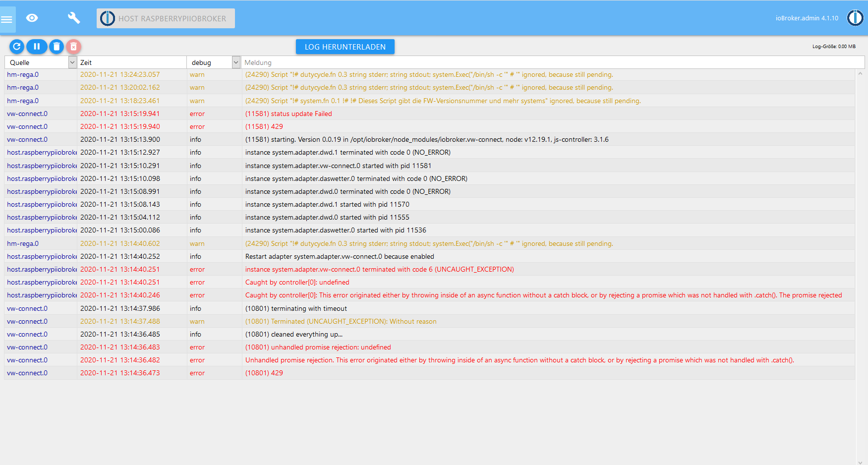Click the scrollbar up arrow

click(x=860, y=73)
